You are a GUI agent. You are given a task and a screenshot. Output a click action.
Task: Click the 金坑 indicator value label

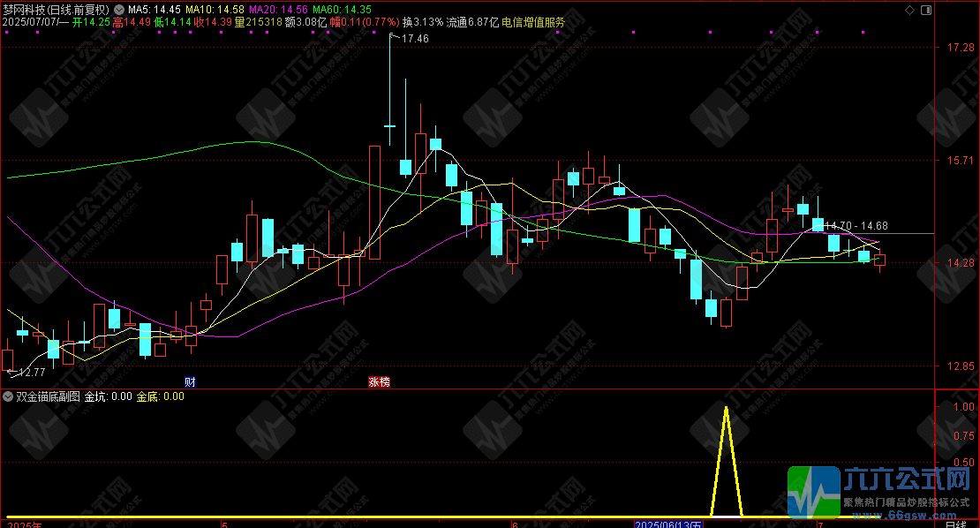click(108, 397)
